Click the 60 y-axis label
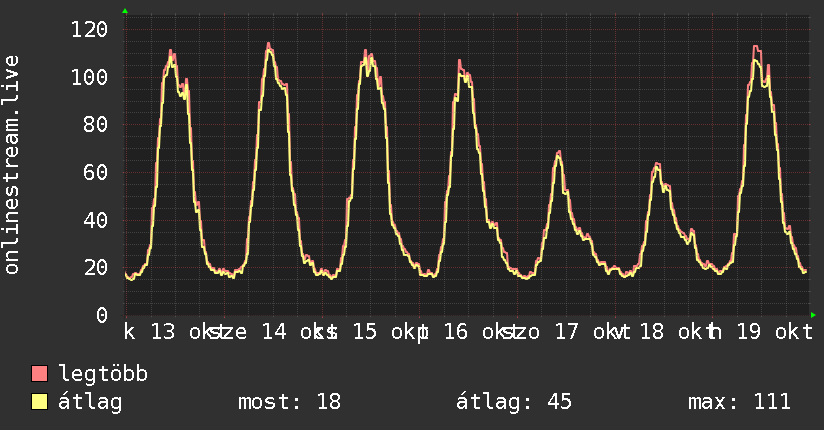This screenshot has width=824, height=430. pos(96,172)
